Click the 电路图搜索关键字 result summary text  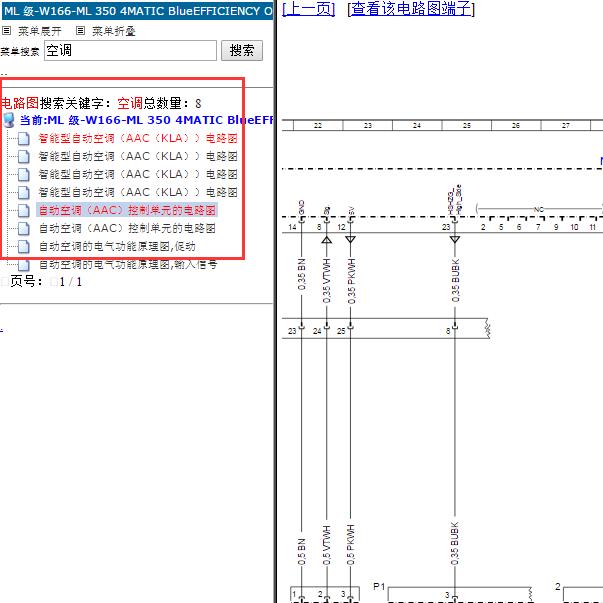pos(101,103)
